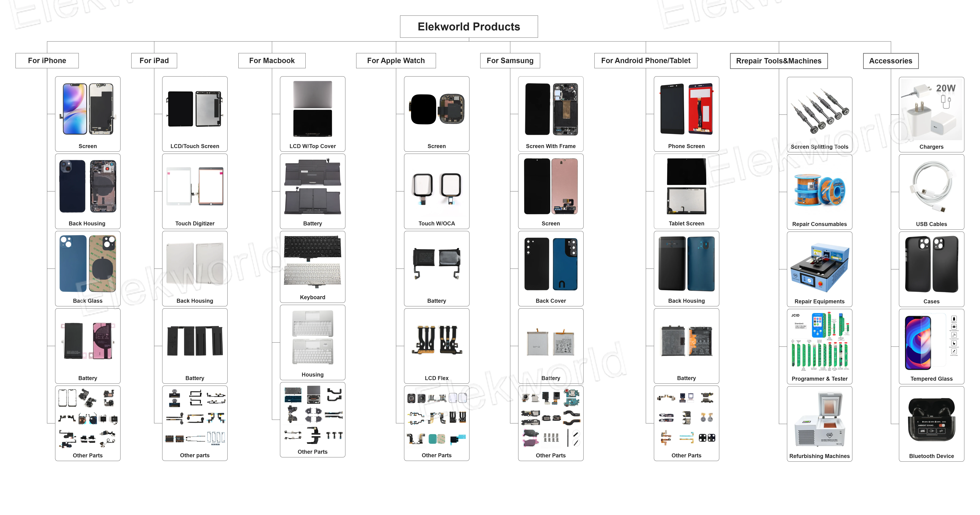Screen dimensions: 980x515
Task: Open the For Android Phone/Tablet header
Action: click(646, 60)
